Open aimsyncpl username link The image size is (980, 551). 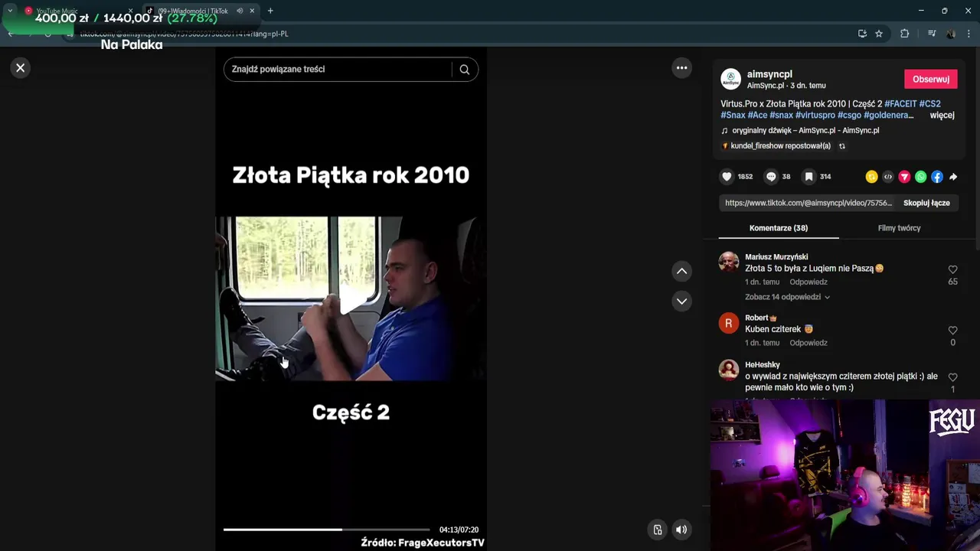769,74
